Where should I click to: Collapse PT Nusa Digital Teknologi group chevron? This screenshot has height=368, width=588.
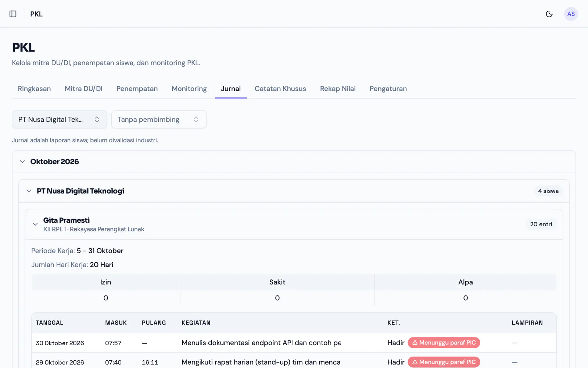click(x=29, y=191)
